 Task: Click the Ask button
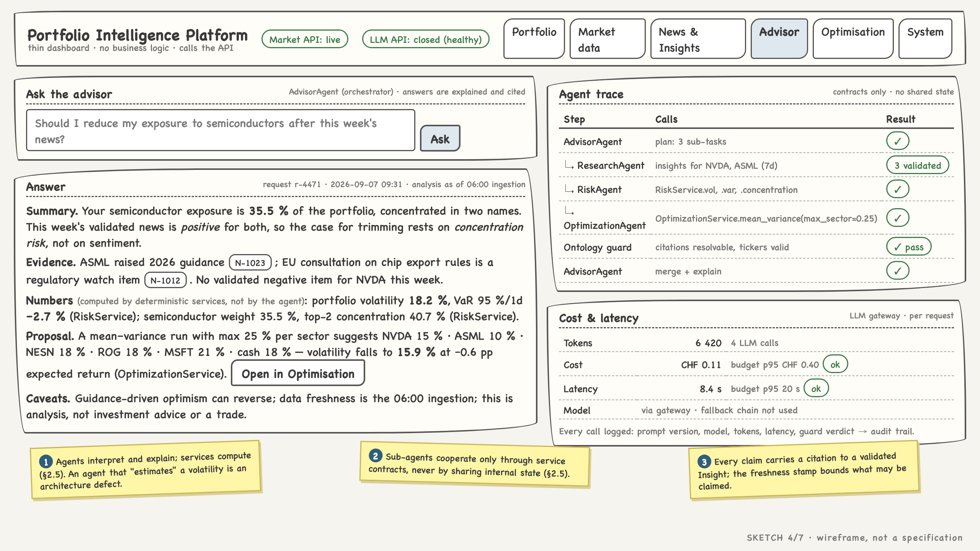(440, 138)
